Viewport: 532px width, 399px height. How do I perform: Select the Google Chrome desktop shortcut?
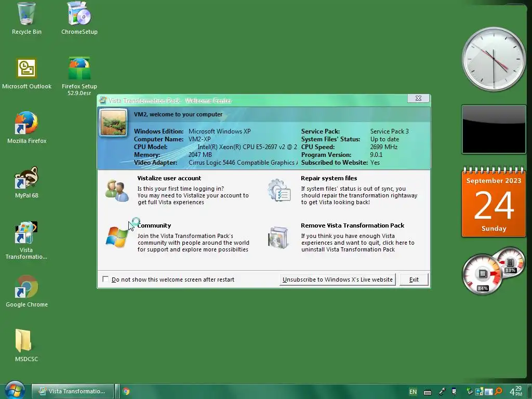click(x=26, y=287)
